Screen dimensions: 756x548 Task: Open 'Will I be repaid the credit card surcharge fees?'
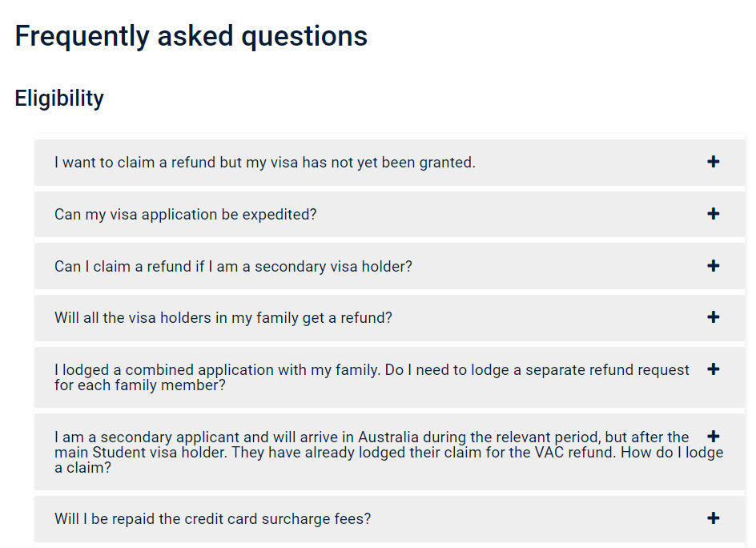pos(213,518)
